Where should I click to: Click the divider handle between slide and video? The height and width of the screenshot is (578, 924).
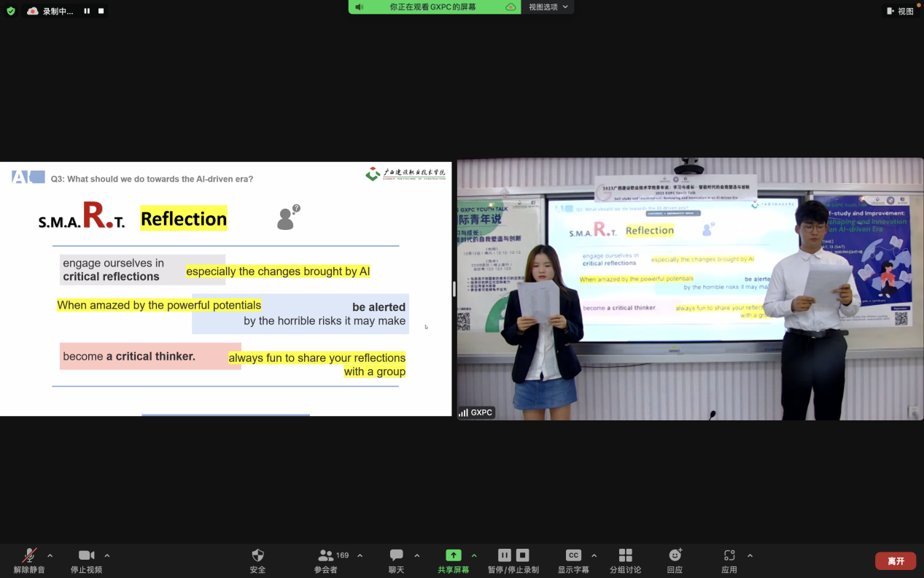click(454, 289)
